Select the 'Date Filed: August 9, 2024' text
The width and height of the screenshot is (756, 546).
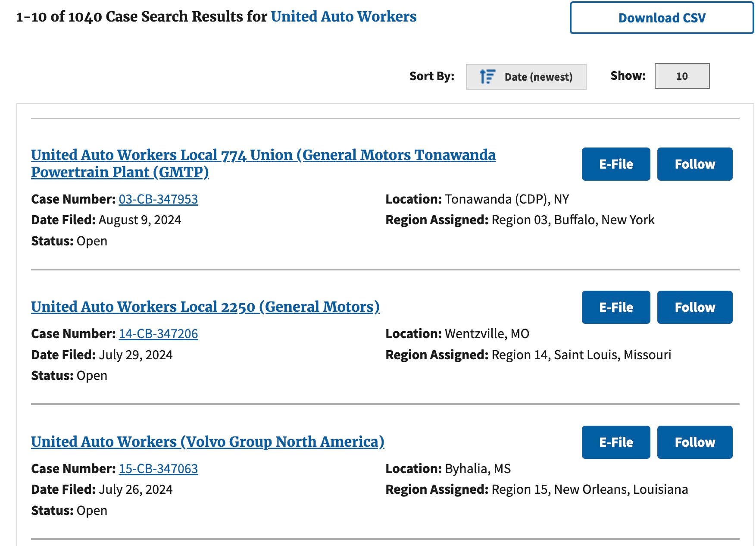coord(106,220)
